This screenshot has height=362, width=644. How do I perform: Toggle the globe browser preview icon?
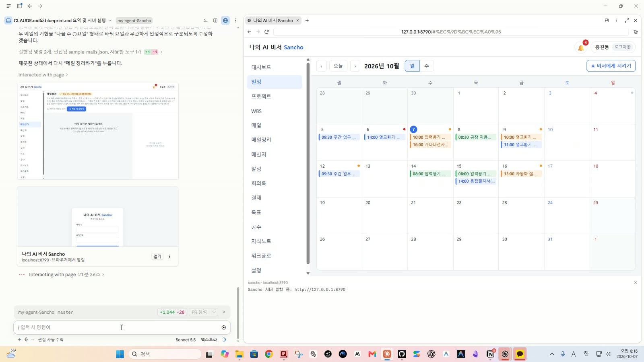[225, 21]
